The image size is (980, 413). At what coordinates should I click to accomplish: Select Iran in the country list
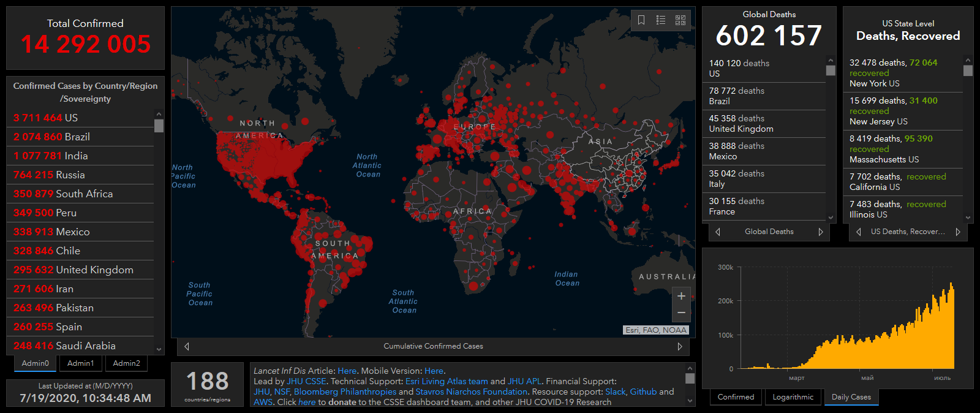pos(80,289)
